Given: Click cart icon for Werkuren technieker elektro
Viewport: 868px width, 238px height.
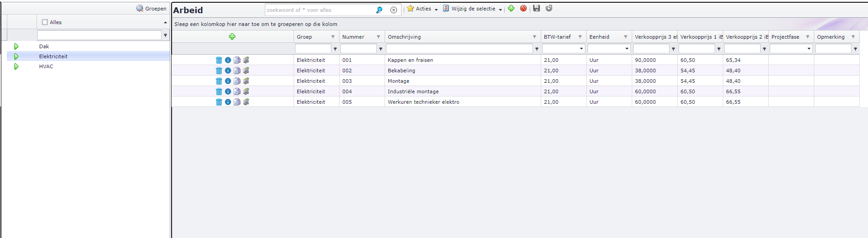Looking at the screenshot, I should 246,102.
